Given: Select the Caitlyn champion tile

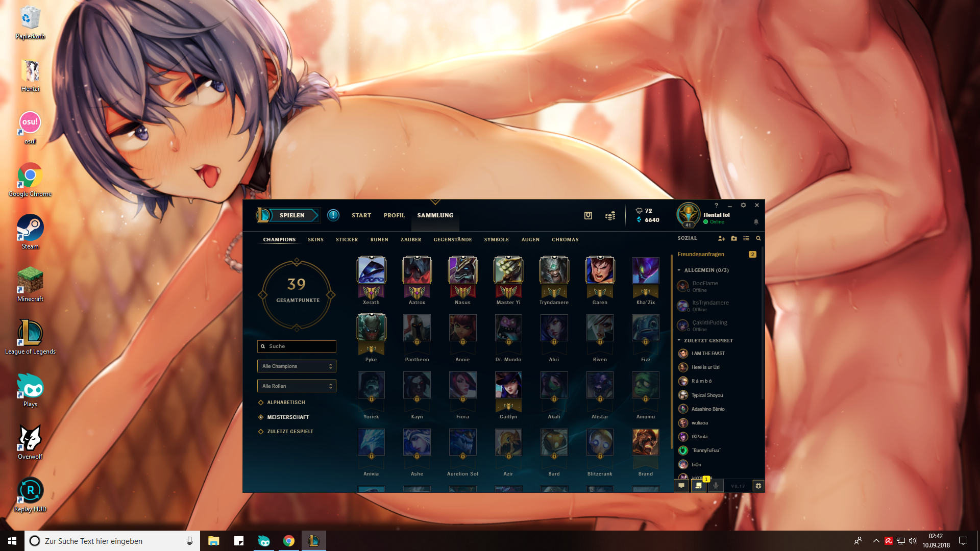Looking at the screenshot, I should 508,395.
